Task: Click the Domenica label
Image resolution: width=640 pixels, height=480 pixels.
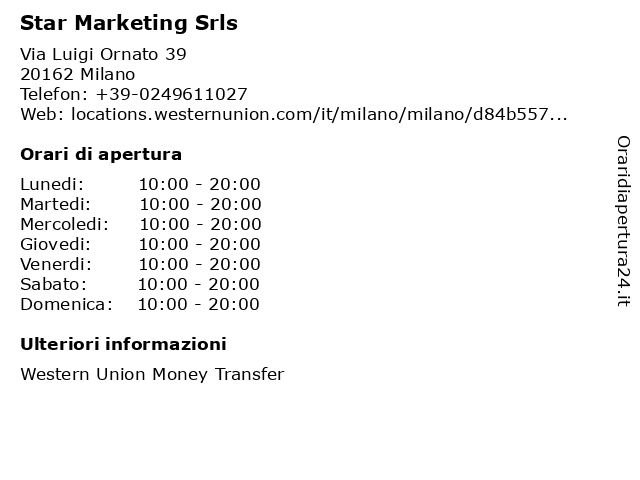Action: (66, 304)
